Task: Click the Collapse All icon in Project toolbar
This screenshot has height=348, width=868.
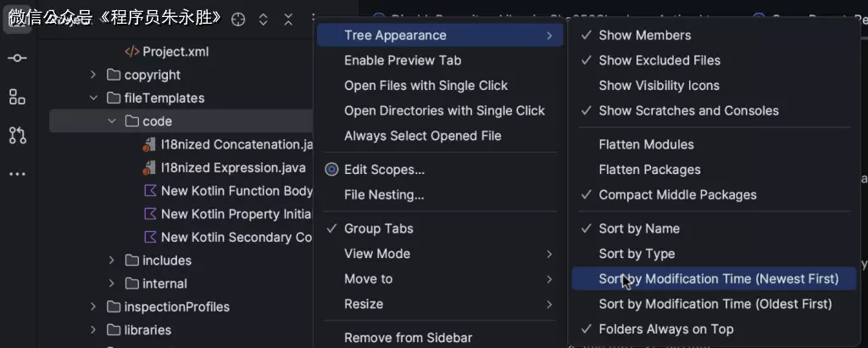Action: tap(288, 20)
